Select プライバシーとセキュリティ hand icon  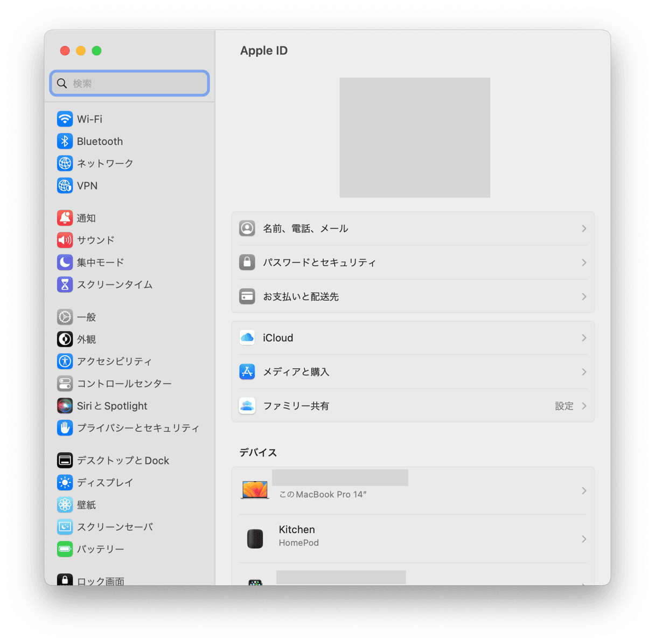click(x=65, y=427)
